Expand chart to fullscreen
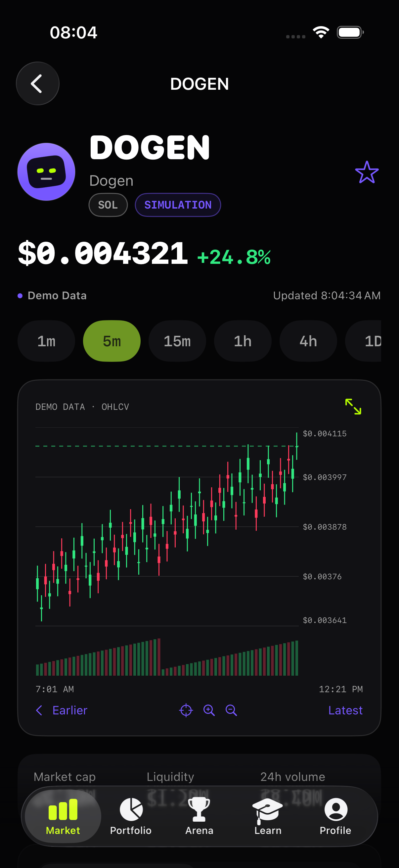The width and height of the screenshot is (399, 868). [x=353, y=407]
